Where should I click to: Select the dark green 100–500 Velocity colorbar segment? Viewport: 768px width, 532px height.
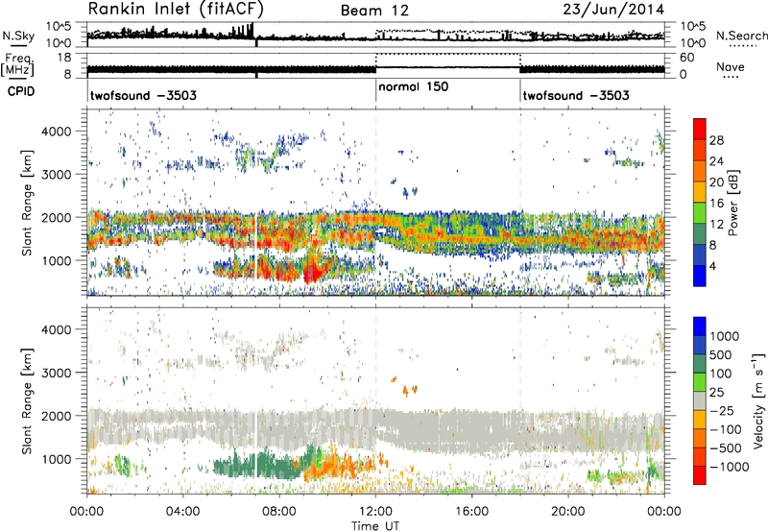tap(700, 364)
